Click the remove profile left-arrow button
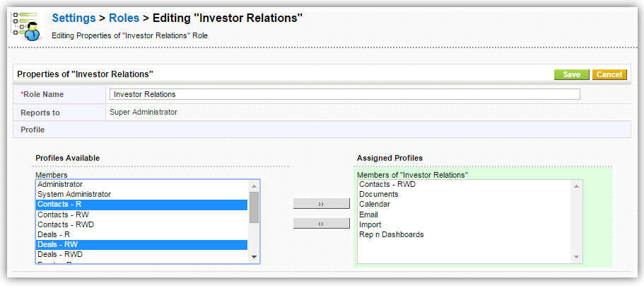 pos(321,224)
